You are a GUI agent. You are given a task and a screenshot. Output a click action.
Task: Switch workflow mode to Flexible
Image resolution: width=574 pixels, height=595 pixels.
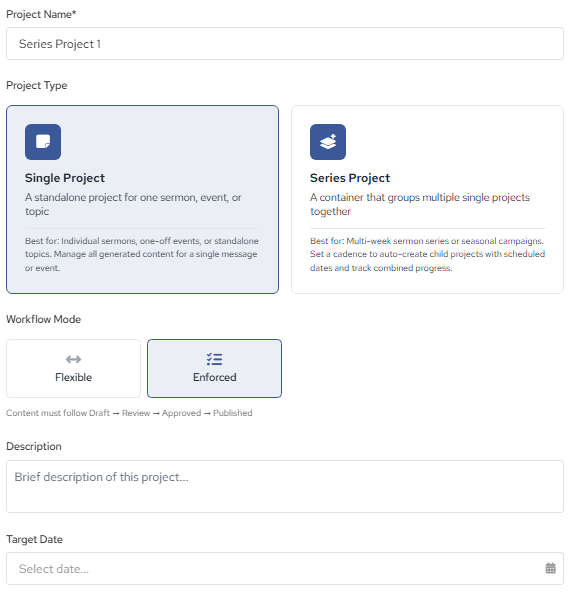[73, 368]
